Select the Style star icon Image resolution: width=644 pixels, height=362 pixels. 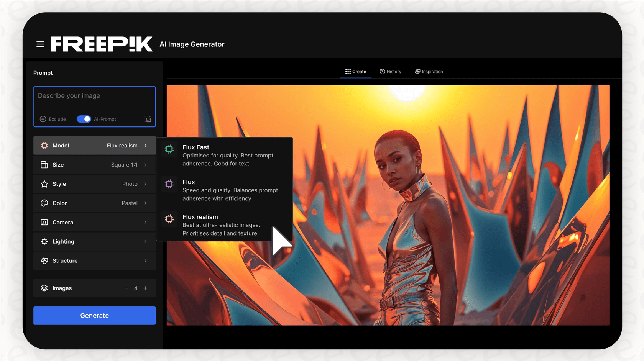point(44,184)
